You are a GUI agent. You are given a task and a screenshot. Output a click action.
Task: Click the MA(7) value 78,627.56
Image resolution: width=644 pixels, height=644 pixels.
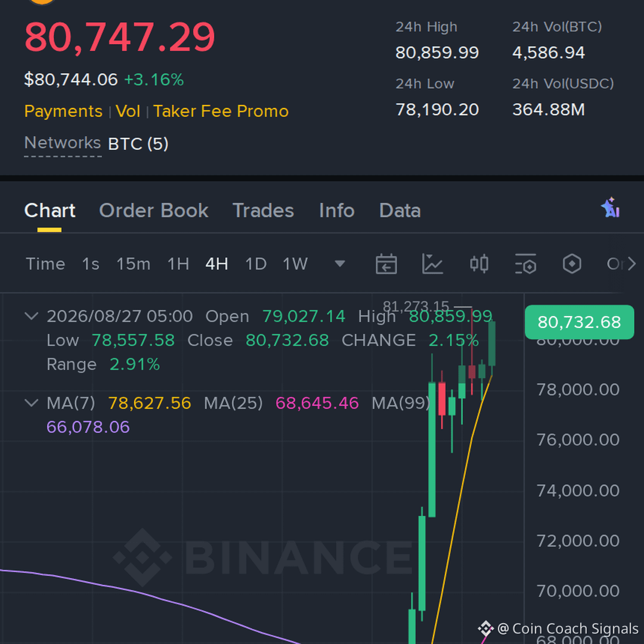click(x=150, y=403)
